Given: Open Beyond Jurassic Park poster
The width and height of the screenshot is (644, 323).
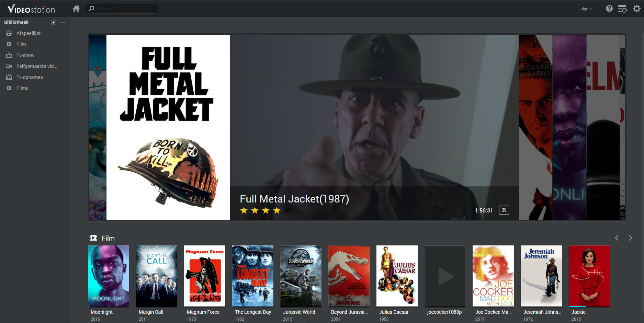Looking at the screenshot, I should coord(349,276).
